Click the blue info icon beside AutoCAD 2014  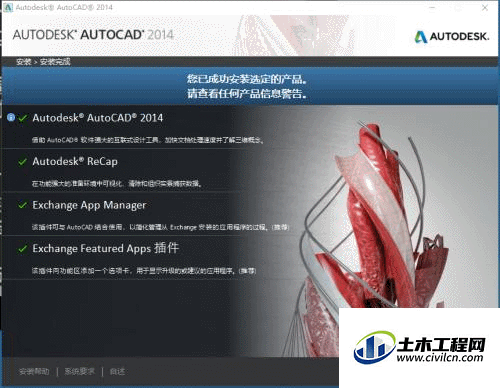tap(11, 117)
